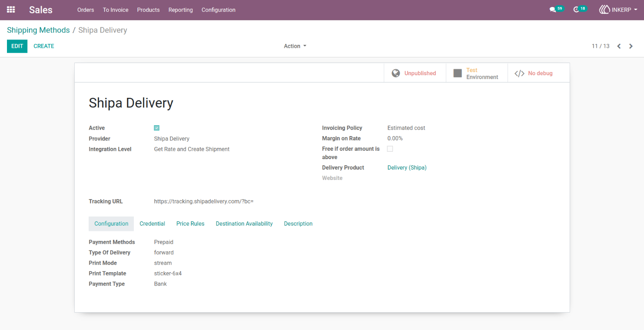
Task: Click the 'Shipa Delivery' provider value
Action: [x=172, y=139]
